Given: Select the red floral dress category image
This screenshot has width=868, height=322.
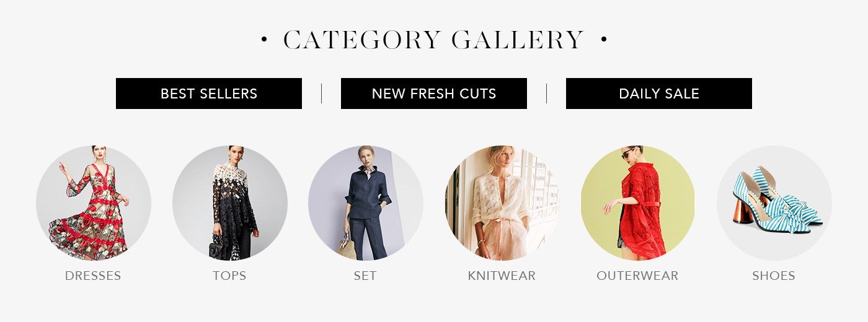Looking at the screenshot, I should [x=94, y=203].
